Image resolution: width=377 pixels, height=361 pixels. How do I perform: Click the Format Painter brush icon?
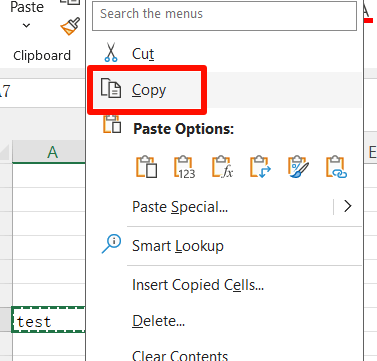coord(70,26)
